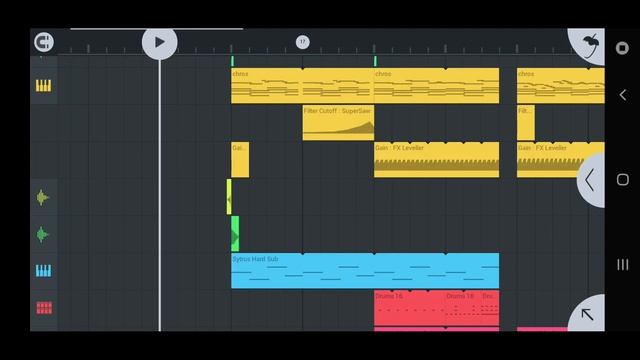Image resolution: width=640 pixels, height=360 pixels.
Task: Select the bright green audio clip
Action: point(235,234)
